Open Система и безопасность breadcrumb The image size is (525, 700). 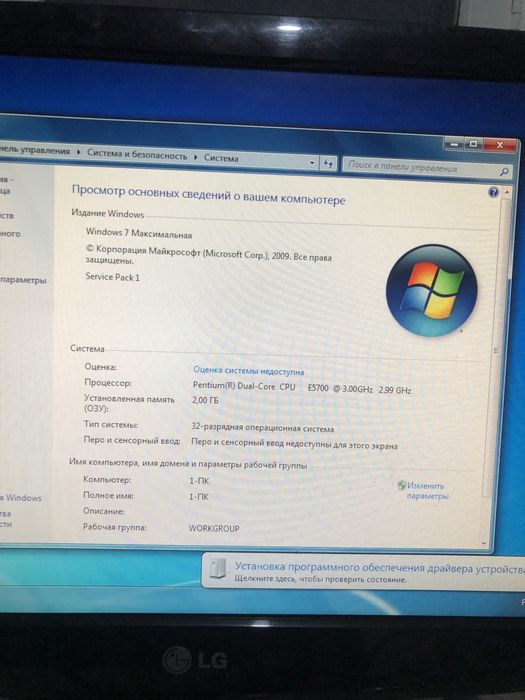(x=137, y=154)
